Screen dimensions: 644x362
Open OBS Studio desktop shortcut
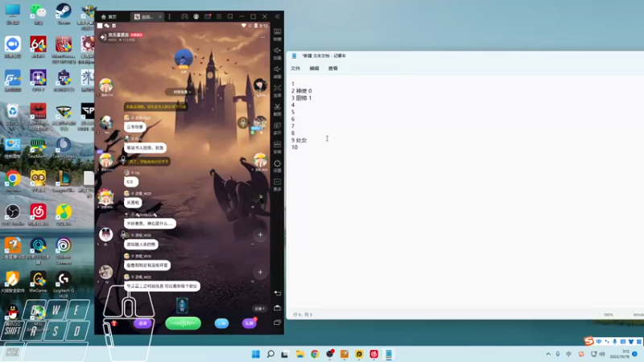click(x=13, y=215)
